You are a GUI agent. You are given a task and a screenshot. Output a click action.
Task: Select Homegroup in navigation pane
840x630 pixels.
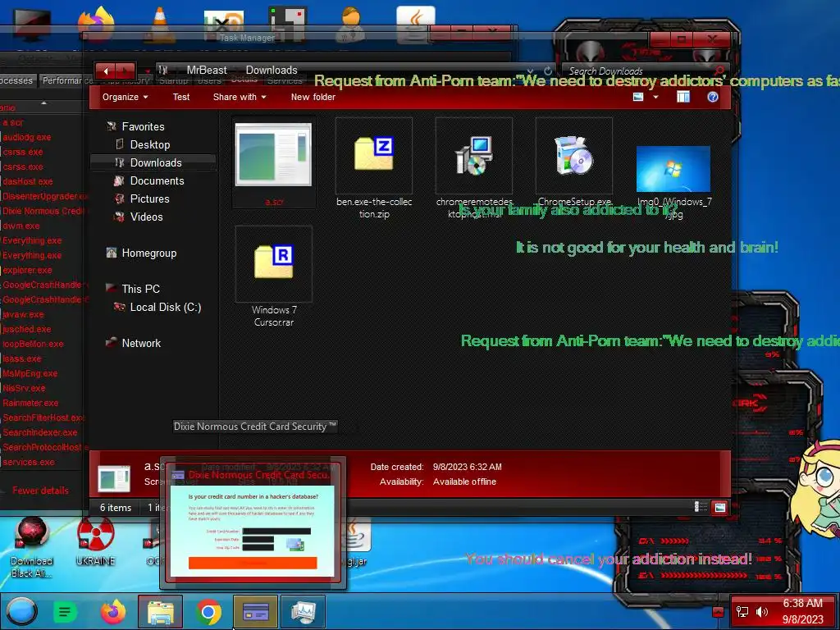[149, 253]
